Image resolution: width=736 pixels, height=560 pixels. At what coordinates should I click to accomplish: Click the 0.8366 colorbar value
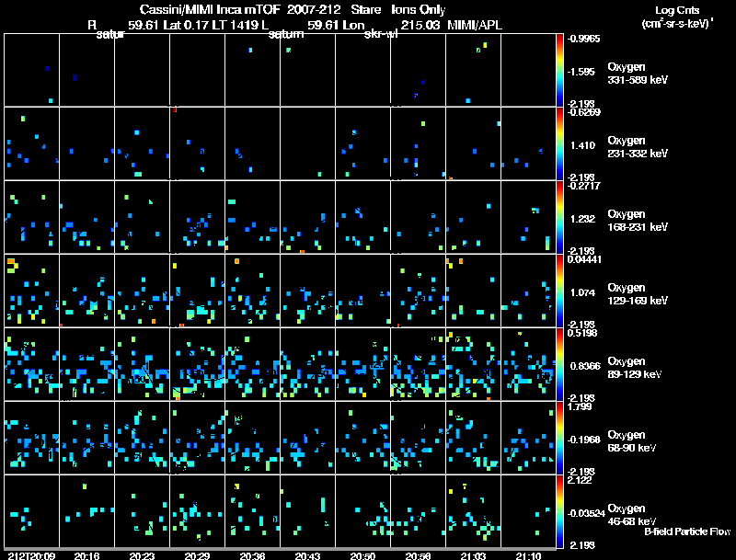coord(585,366)
